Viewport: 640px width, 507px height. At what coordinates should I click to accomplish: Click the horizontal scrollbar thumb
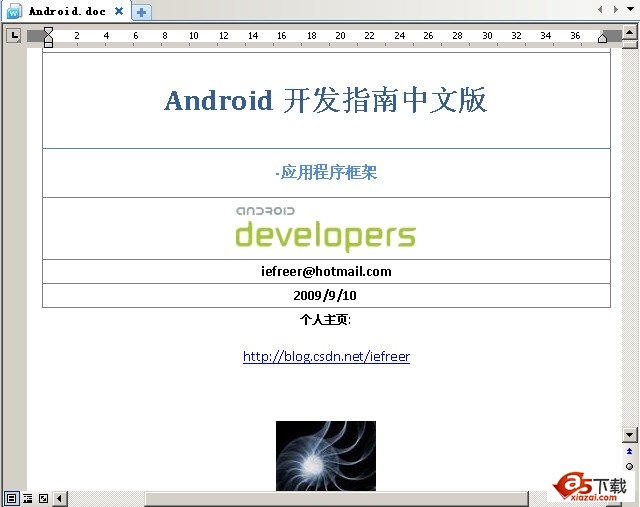336,499
